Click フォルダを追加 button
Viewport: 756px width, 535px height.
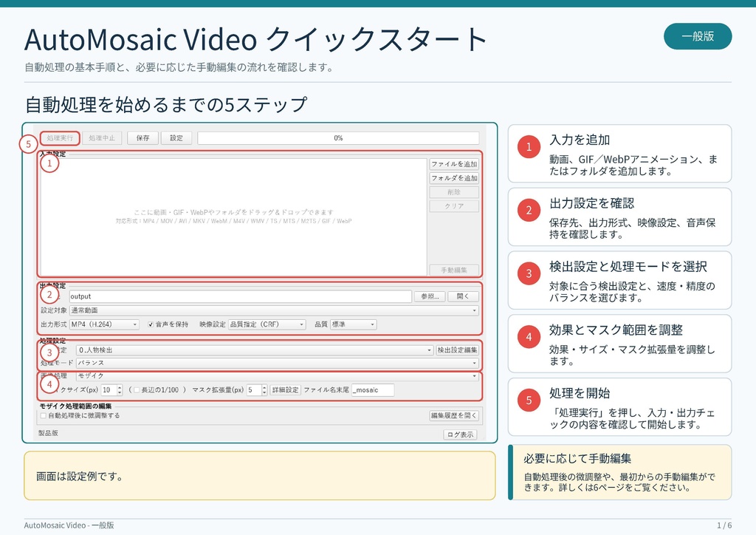[x=454, y=178]
